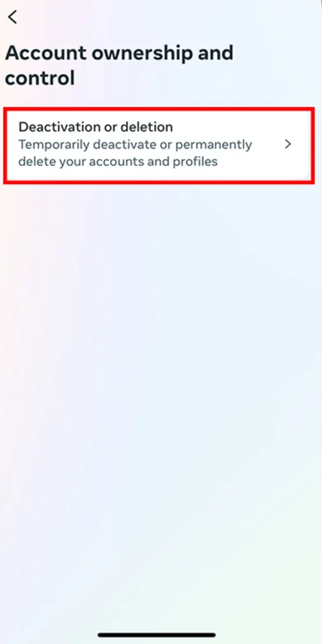Viewport: 322px width, 644px height.
Task: Tap the 'Account ownership' title line
Action: [x=119, y=53]
